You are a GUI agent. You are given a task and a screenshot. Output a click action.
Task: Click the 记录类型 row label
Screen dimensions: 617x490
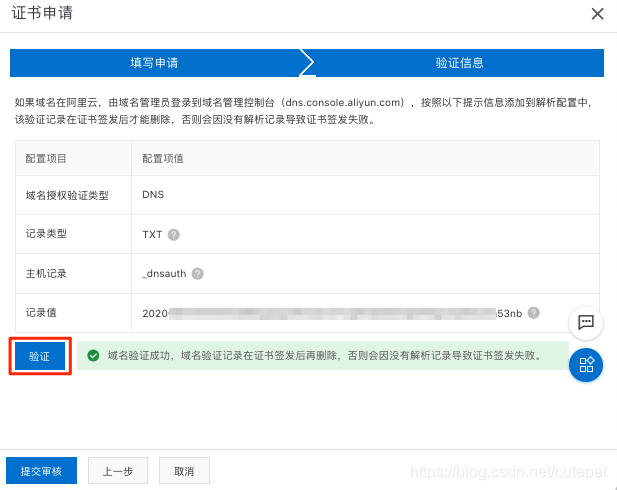[x=46, y=234]
